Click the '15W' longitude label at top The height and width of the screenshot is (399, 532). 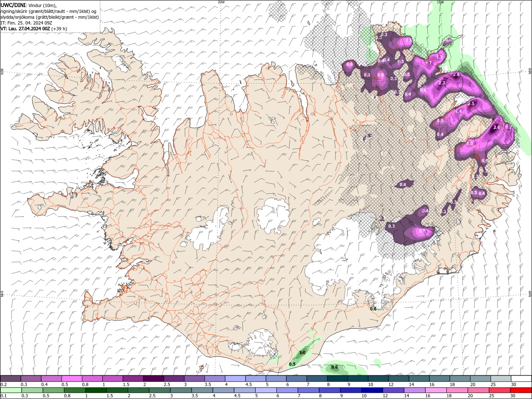click(x=441, y=2)
